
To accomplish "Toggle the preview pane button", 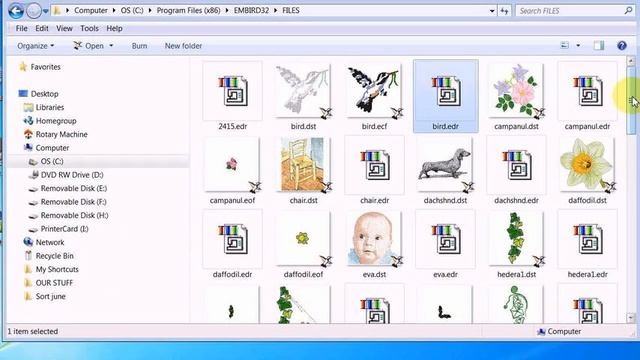I will tap(599, 45).
